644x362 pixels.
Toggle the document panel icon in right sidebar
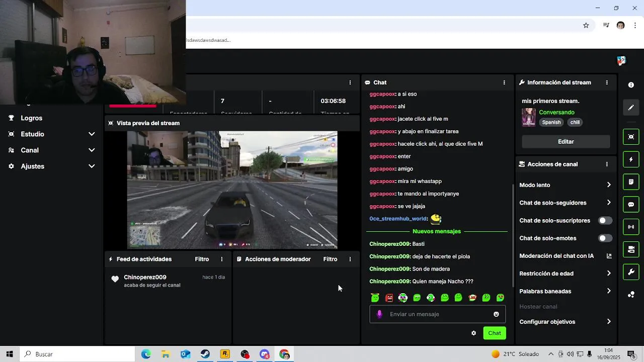pyautogui.click(x=631, y=182)
